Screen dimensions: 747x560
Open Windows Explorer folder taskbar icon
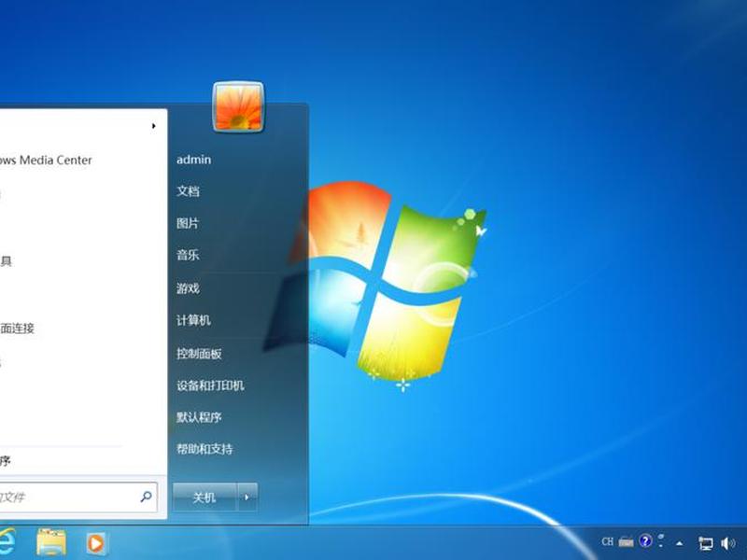coord(51,542)
